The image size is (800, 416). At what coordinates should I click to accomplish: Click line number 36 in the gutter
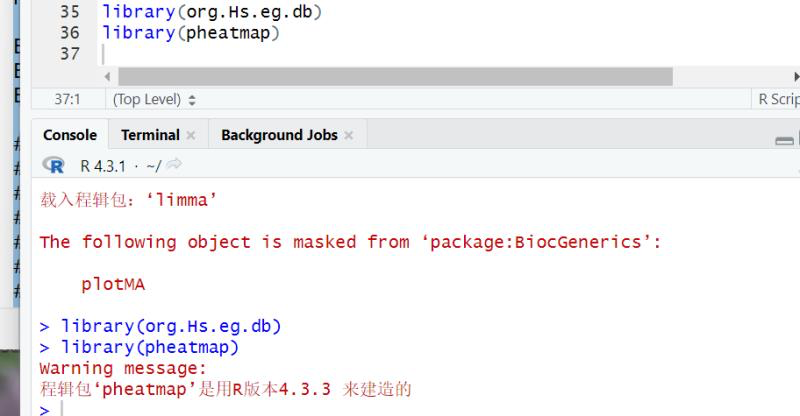(70, 33)
